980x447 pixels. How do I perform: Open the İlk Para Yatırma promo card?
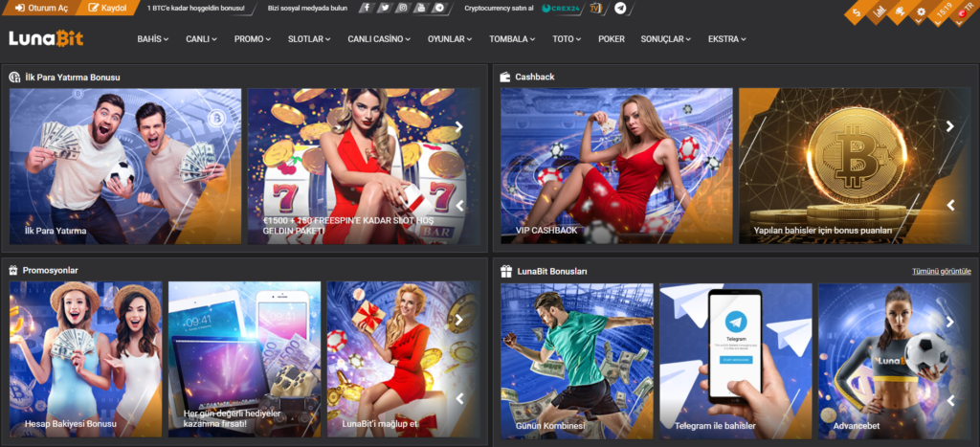click(x=125, y=166)
